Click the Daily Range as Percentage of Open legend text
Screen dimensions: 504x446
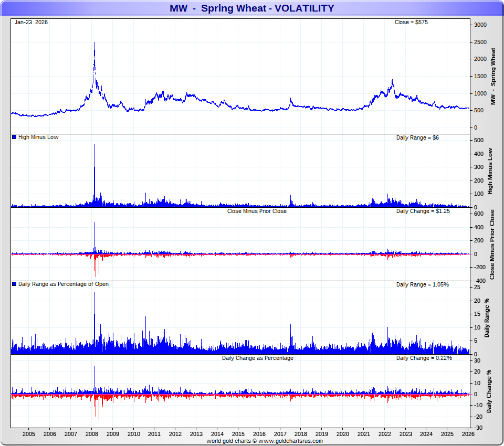click(x=64, y=284)
